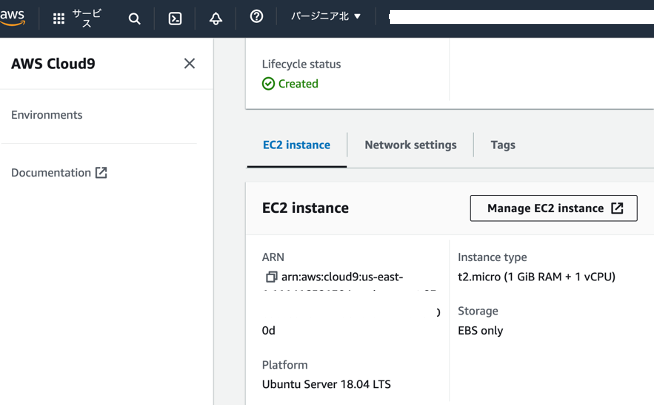Screen dimensions: 654x406
Task: Close the AWS Cloud9 side panel
Action: pyautogui.click(x=190, y=64)
